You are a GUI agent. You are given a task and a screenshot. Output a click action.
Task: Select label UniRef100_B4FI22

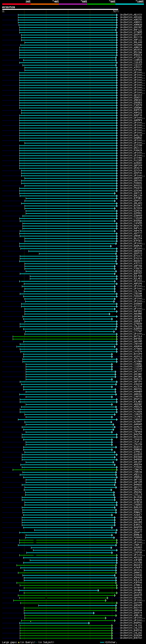pyautogui.click(x=131, y=30)
